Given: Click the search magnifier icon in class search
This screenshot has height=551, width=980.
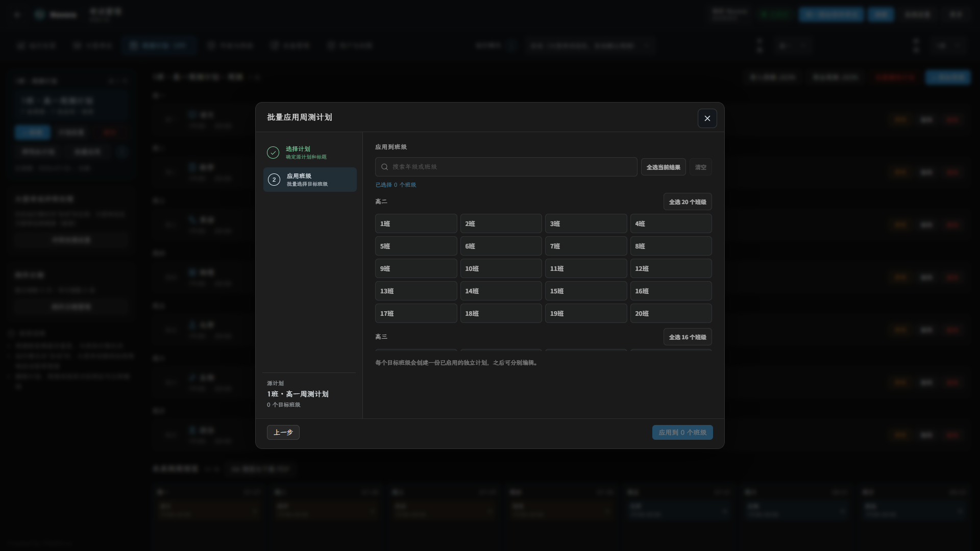Looking at the screenshot, I should (x=385, y=167).
